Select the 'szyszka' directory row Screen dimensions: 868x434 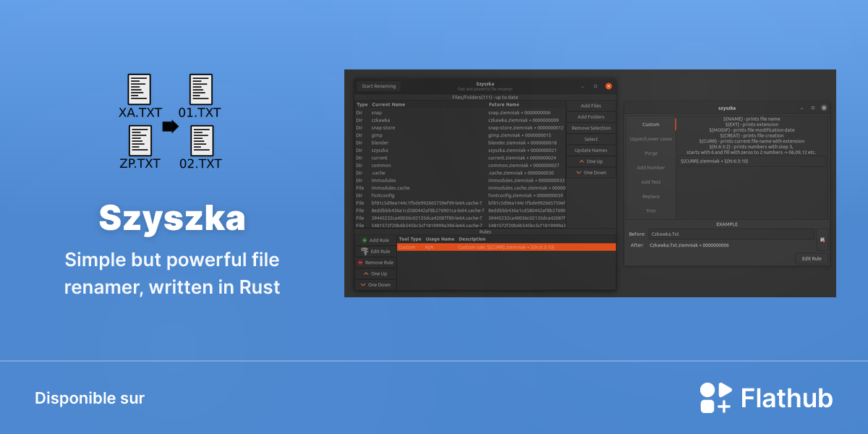[x=460, y=150]
